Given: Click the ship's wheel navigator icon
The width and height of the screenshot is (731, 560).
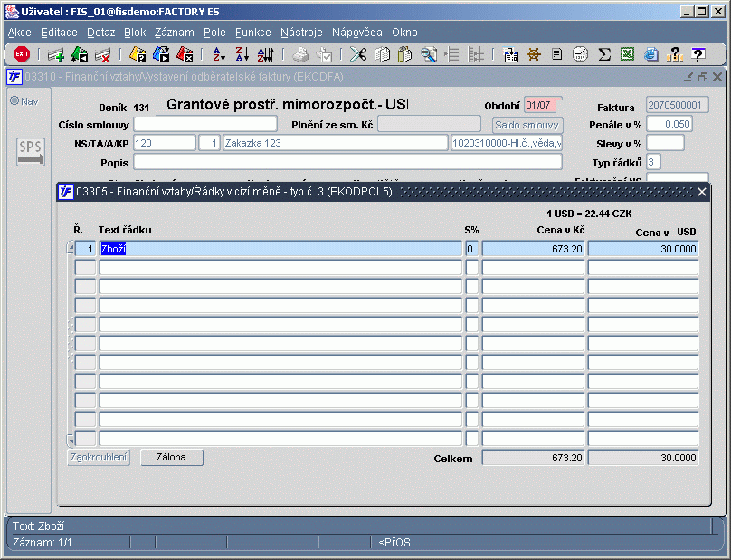Looking at the screenshot, I should click(534, 54).
